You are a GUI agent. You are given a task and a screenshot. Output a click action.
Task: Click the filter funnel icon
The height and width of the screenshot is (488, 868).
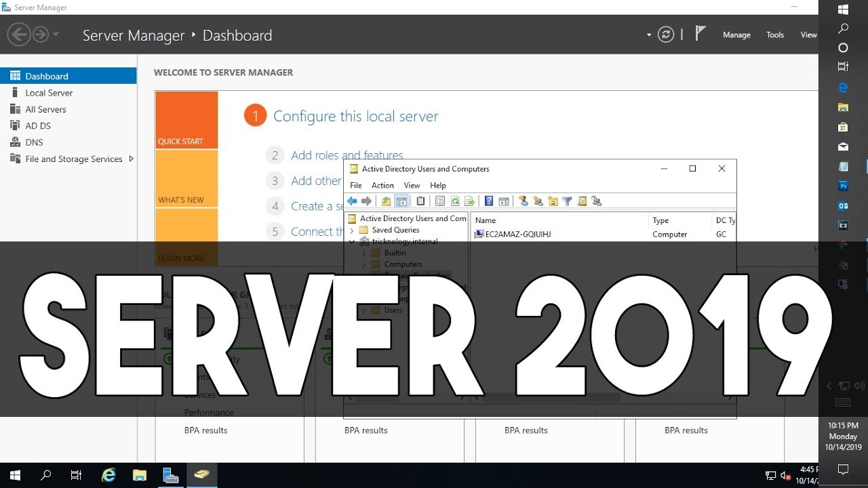click(x=568, y=201)
